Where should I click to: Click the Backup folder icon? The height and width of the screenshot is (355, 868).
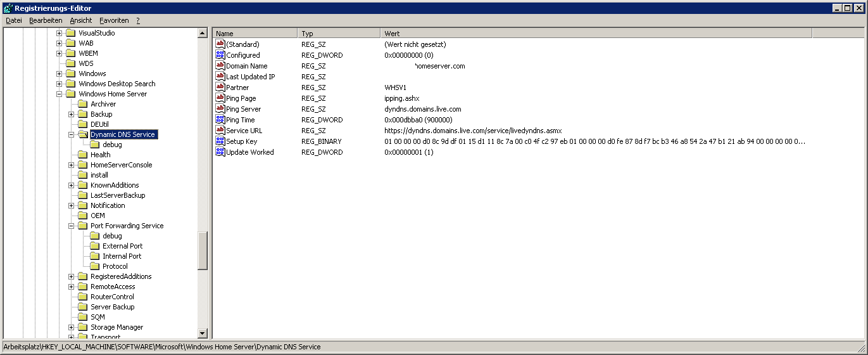tap(82, 114)
